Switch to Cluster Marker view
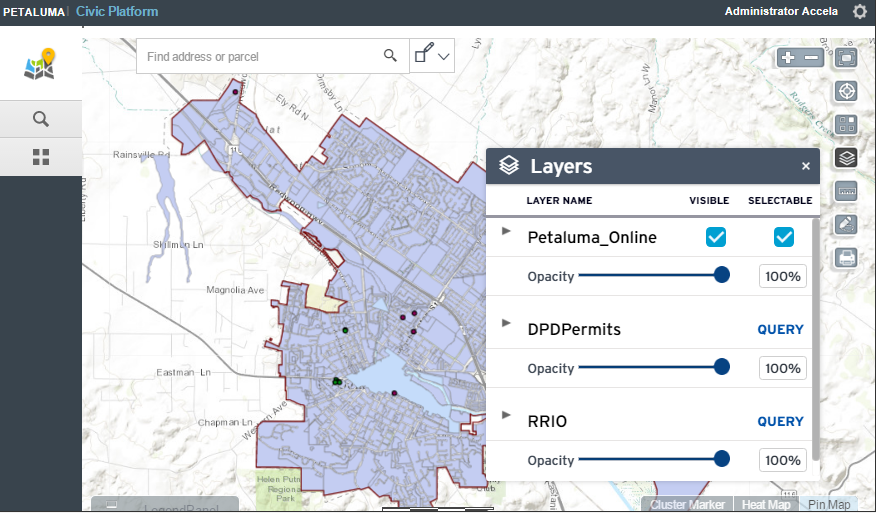This screenshot has width=876, height=513. (687, 505)
